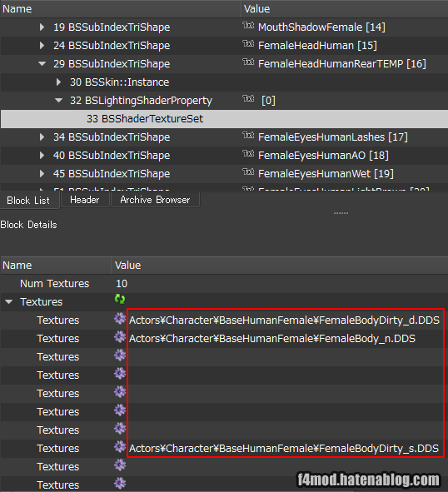This screenshot has width=448, height=492.
Task: Switch to the Header tab
Action: 85,200
